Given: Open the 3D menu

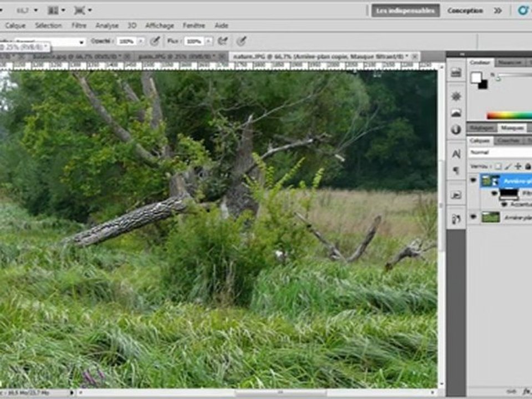Looking at the screenshot, I should tap(132, 25).
